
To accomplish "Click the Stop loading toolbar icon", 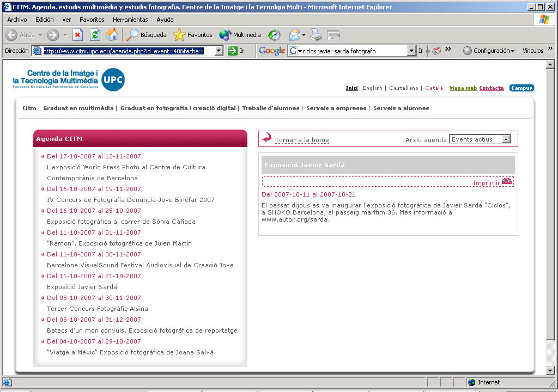I will pos(77,35).
